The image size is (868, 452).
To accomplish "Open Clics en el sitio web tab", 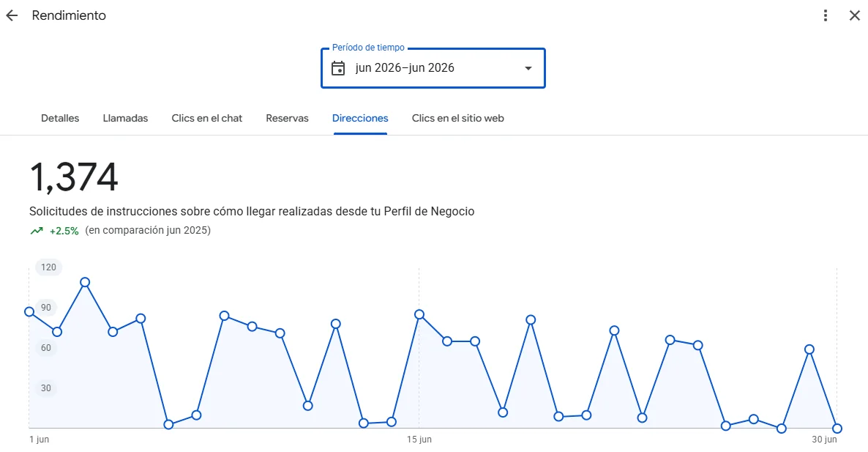I will [x=458, y=118].
